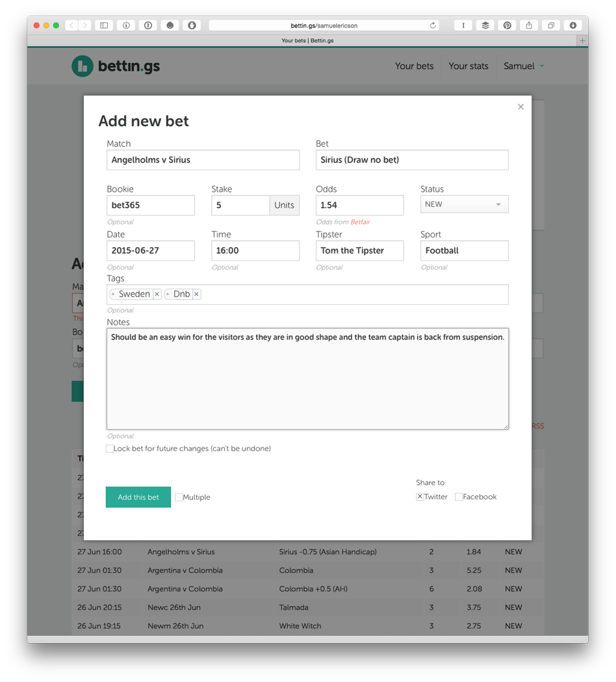Click the Safari back arrow
The width and height of the screenshot is (616, 682).
click(71, 25)
